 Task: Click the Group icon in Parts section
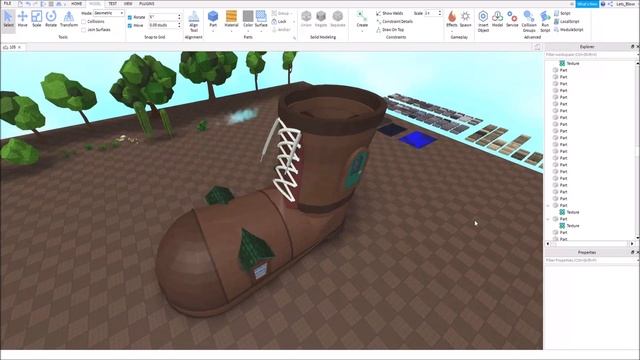(x=274, y=13)
